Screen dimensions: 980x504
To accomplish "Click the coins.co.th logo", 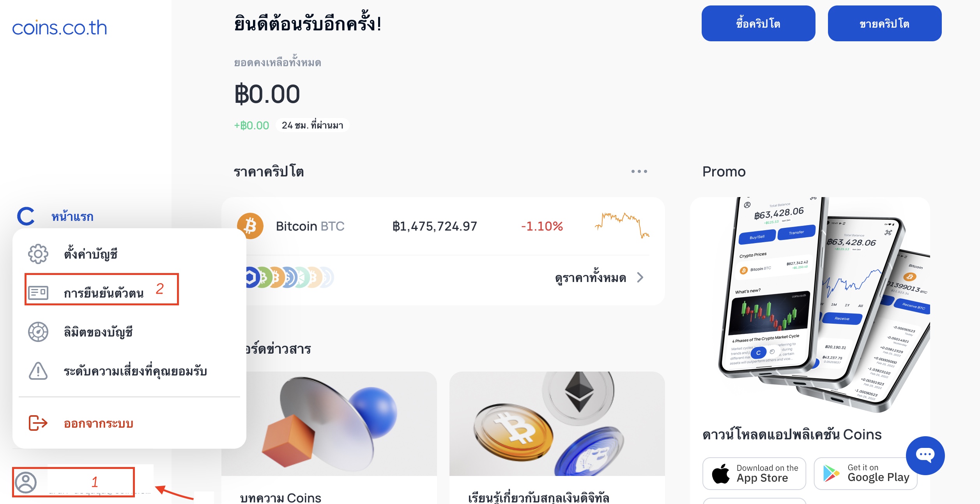I will (x=60, y=28).
